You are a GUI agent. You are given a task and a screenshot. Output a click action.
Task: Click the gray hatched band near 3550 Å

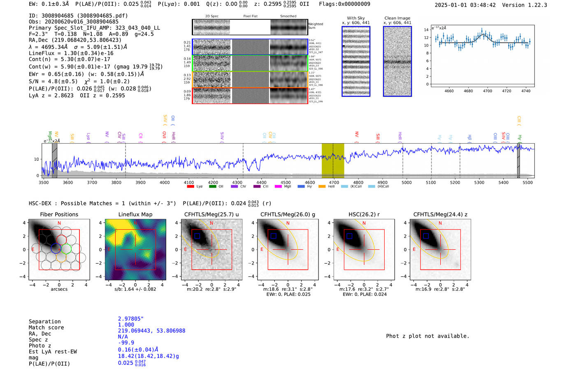pyautogui.click(x=55, y=161)
